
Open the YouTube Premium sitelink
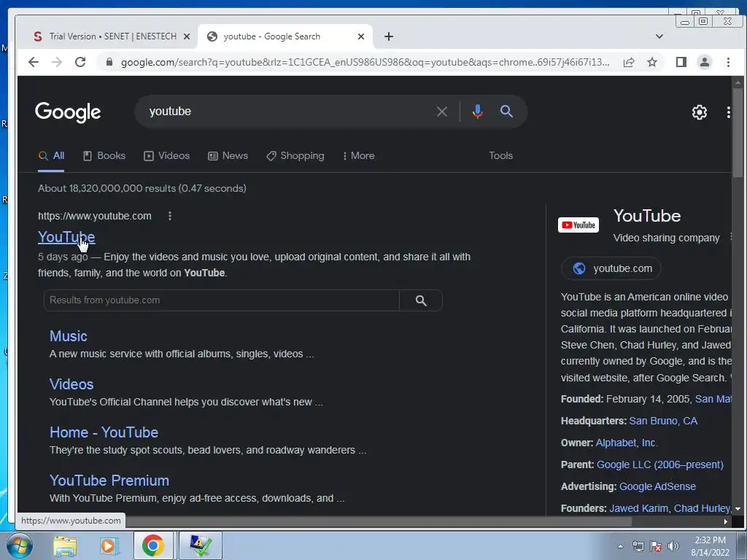click(x=109, y=481)
